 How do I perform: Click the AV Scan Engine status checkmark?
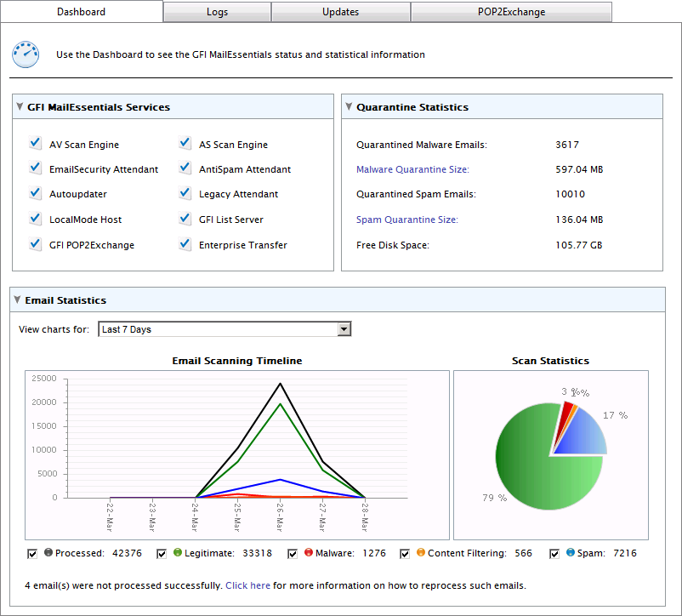tap(35, 143)
